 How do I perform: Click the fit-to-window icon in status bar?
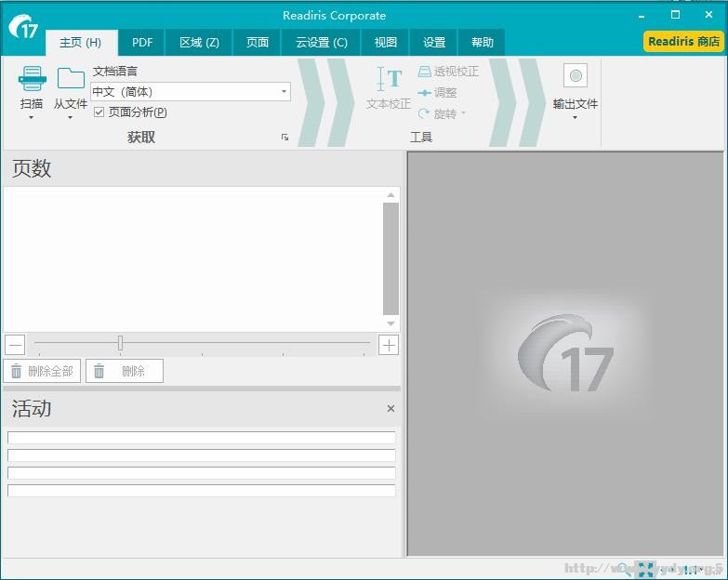click(x=645, y=570)
